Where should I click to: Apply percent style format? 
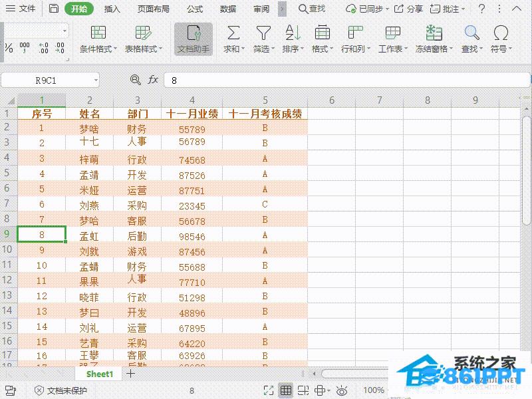click(9, 47)
